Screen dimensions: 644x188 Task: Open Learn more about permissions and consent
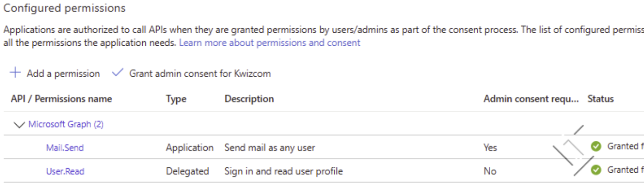(x=270, y=42)
